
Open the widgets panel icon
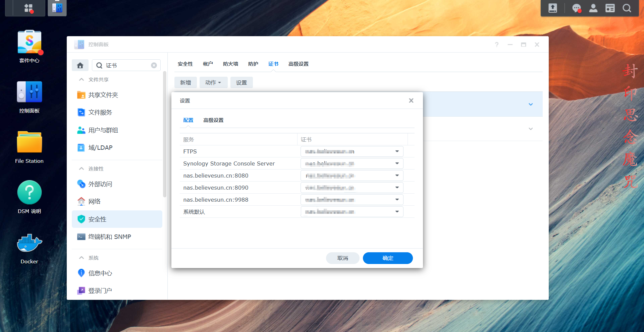click(610, 8)
